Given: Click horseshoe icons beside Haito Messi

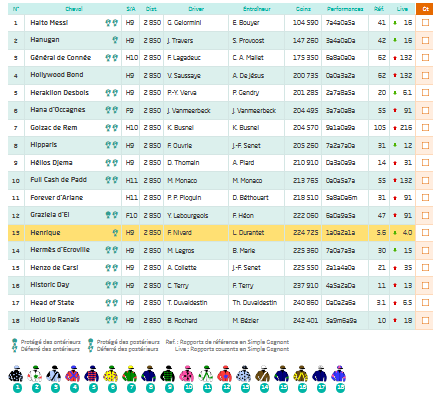Looking at the screenshot, I should click(x=112, y=23).
